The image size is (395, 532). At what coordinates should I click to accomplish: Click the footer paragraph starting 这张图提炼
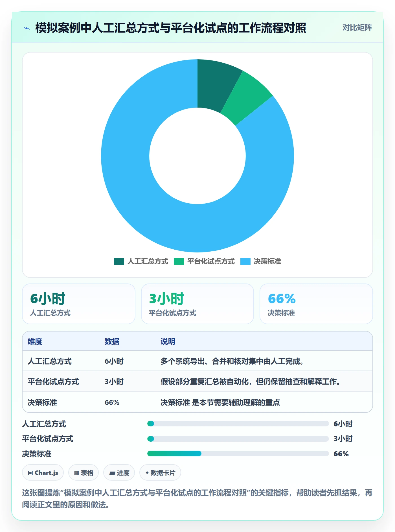pos(197,498)
